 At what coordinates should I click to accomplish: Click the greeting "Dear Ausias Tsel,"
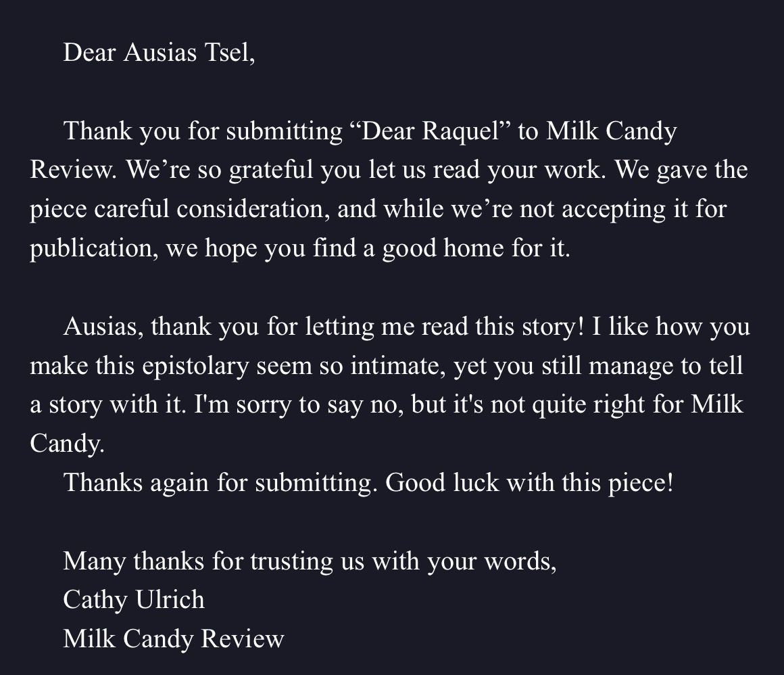point(159,52)
